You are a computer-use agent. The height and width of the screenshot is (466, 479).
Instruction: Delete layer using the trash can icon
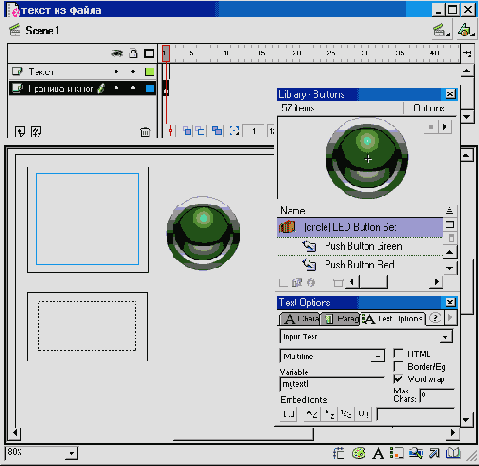145,132
